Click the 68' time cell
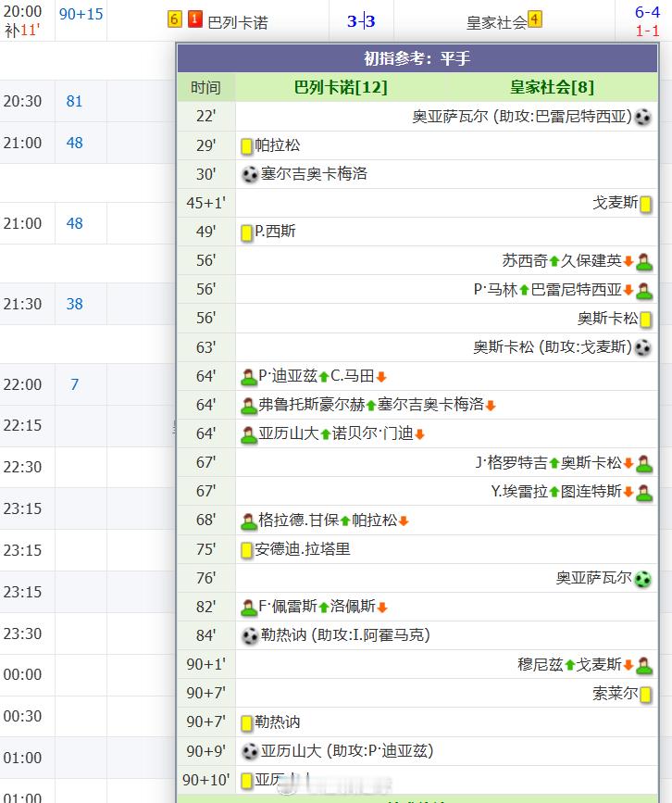The image size is (672, 803). pos(205,521)
